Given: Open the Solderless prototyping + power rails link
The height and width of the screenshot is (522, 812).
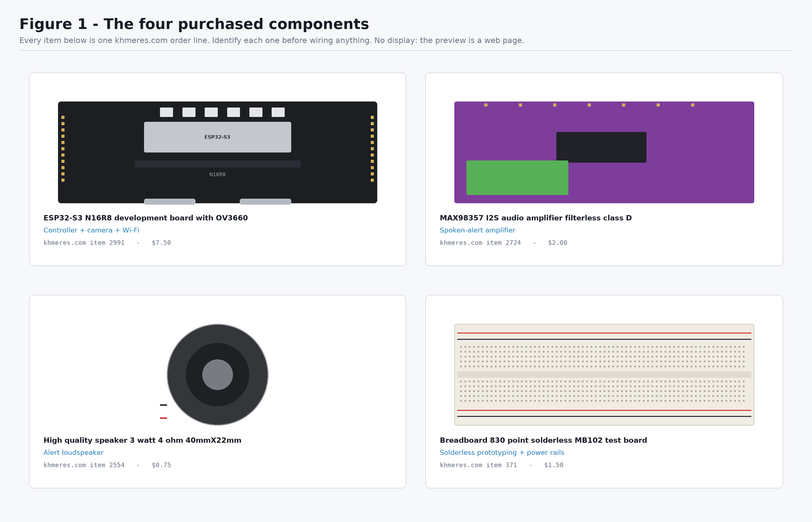Looking at the screenshot, I should click(502, 453).
